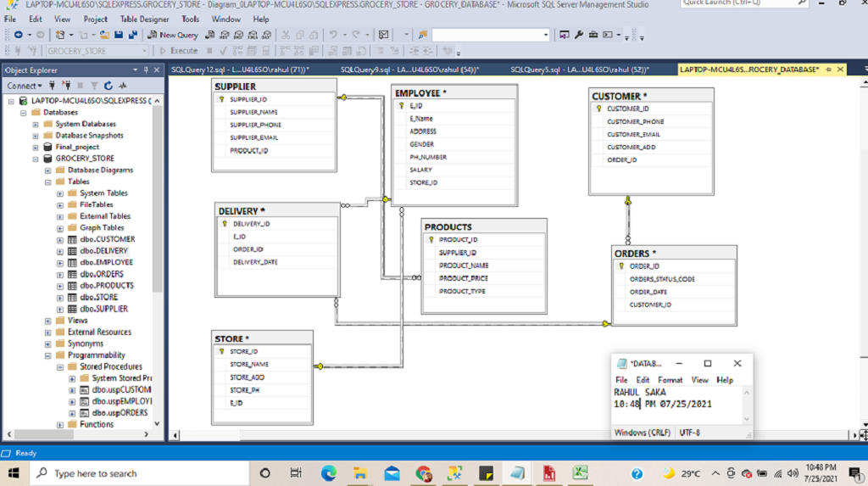Pin the Object Explorer panel with the pushpin
The height and width of the screenshot is (486, 868).
click(146, 70)
